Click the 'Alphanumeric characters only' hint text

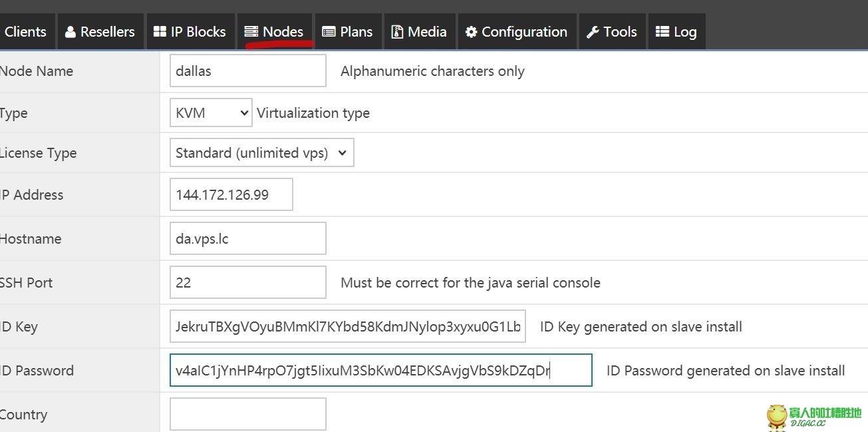pos(432,71)
